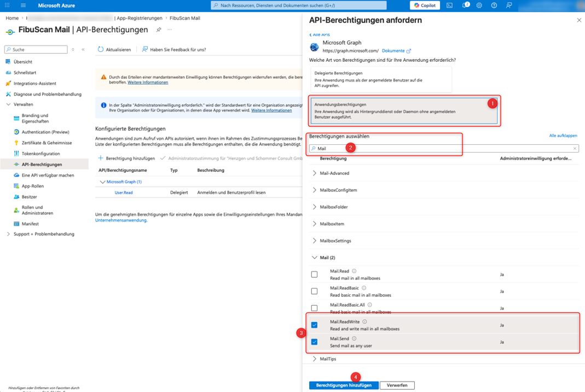Open portal settings gear

tap(479, 5)
